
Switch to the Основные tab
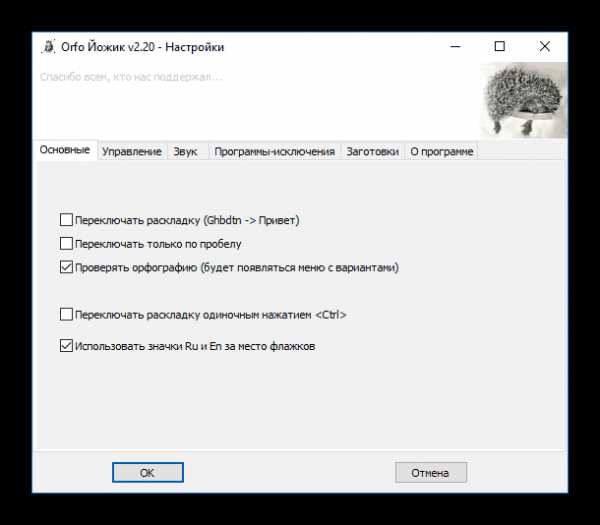coord(65,150)
